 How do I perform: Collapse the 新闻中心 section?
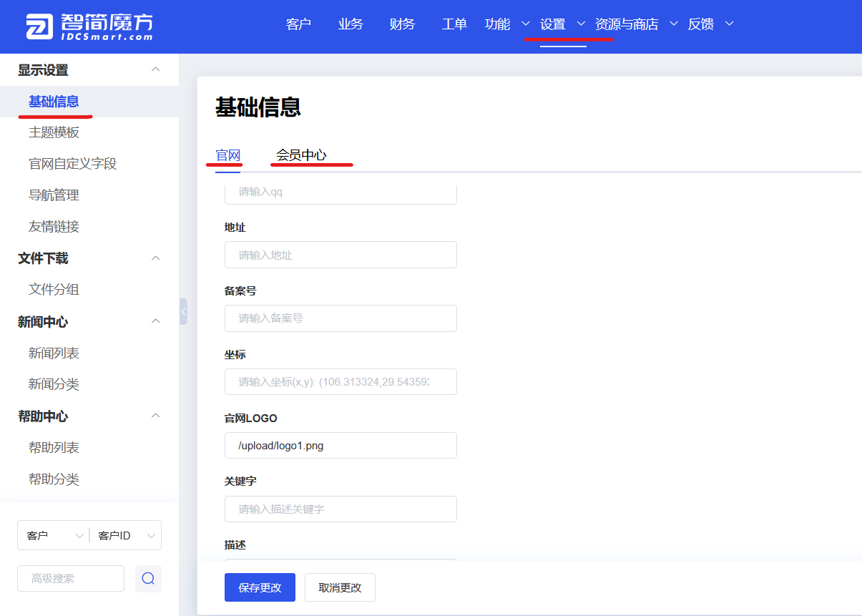pyautogui.click(x=155, y=321)
